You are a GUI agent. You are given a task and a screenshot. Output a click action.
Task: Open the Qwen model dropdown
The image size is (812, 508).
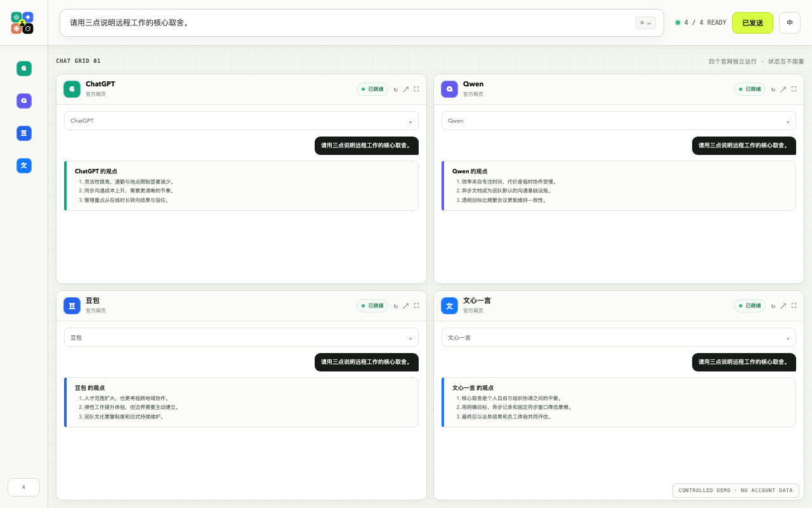click(619, 121)
